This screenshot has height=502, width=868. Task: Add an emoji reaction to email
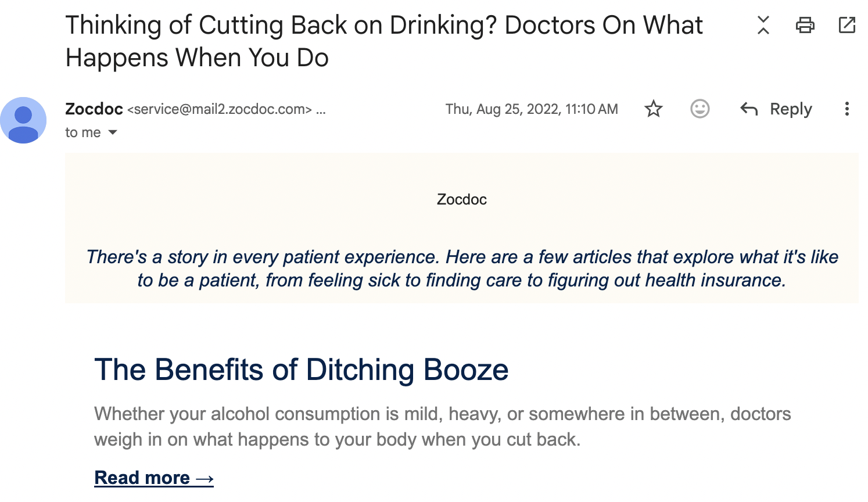coord(700,109)
